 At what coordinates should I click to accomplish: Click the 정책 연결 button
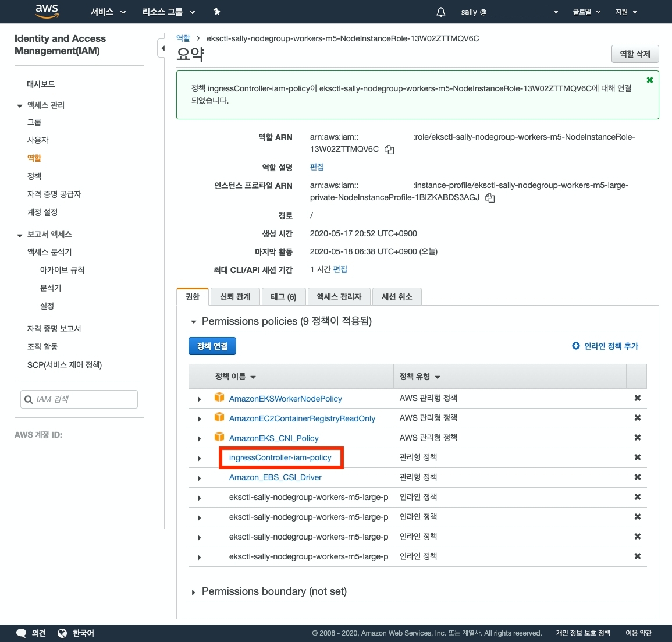pos(212,346)
